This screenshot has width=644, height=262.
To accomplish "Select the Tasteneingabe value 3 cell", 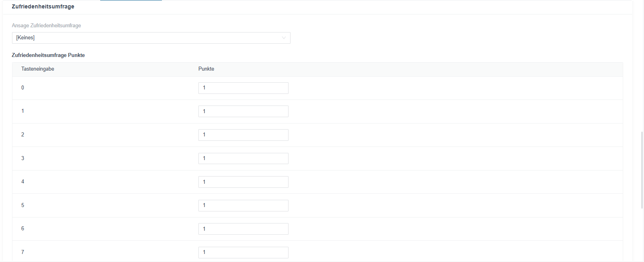I will click(23, 158).
